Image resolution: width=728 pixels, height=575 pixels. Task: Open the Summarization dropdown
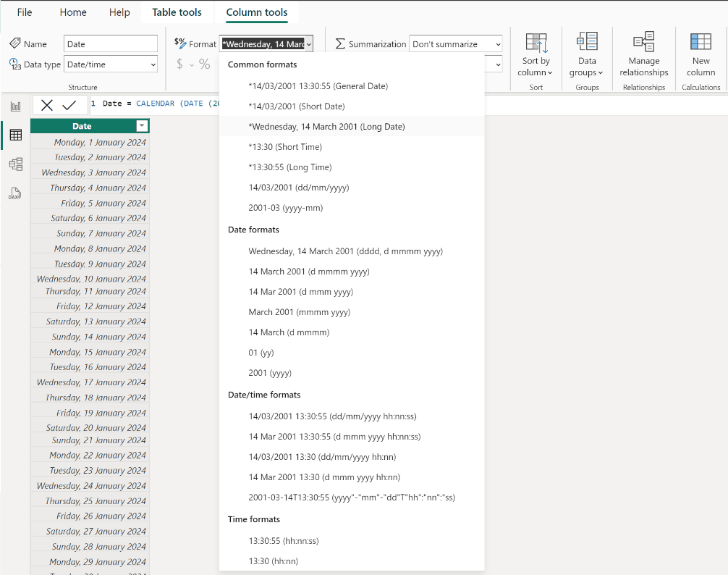tap(455, 43)
